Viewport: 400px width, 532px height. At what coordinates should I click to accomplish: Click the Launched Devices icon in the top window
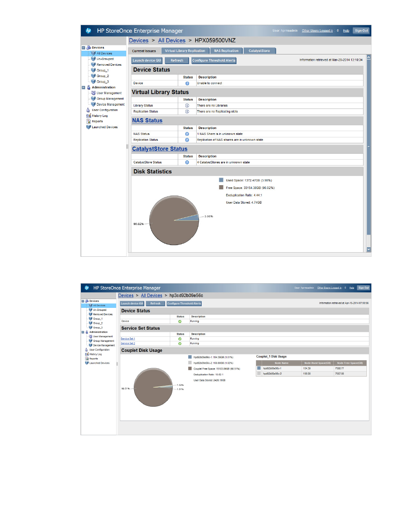tap(88, 127)
